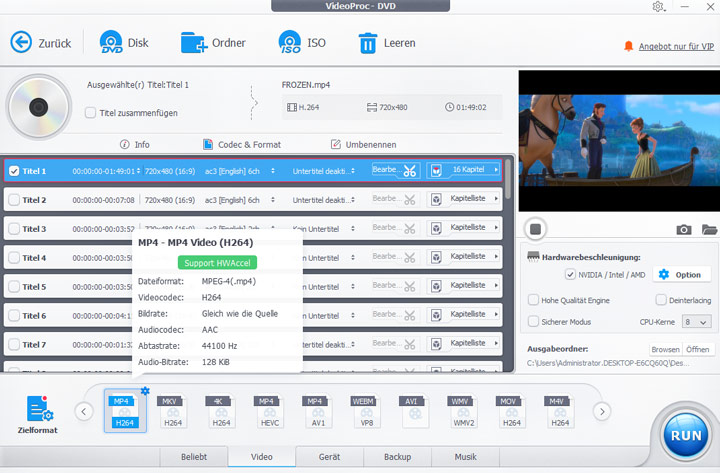
Task: Enable the Deinterlacing checkbox
Action: click(661, 300)
